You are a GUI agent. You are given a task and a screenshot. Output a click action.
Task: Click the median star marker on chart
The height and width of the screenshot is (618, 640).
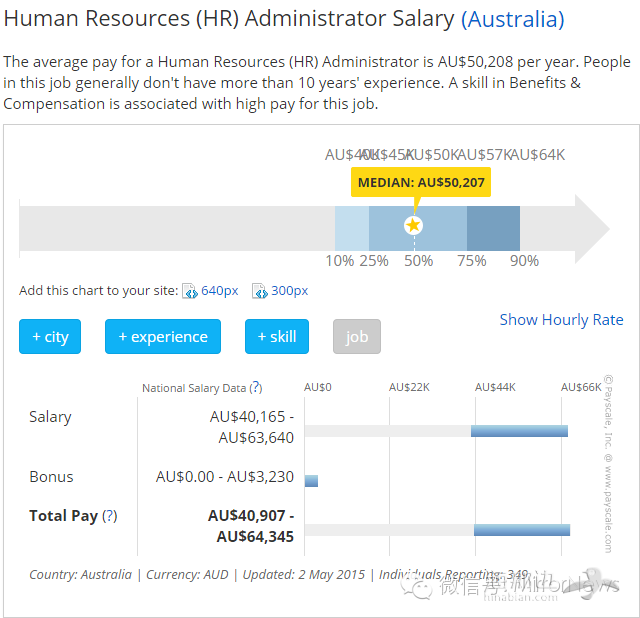point(413,225)
